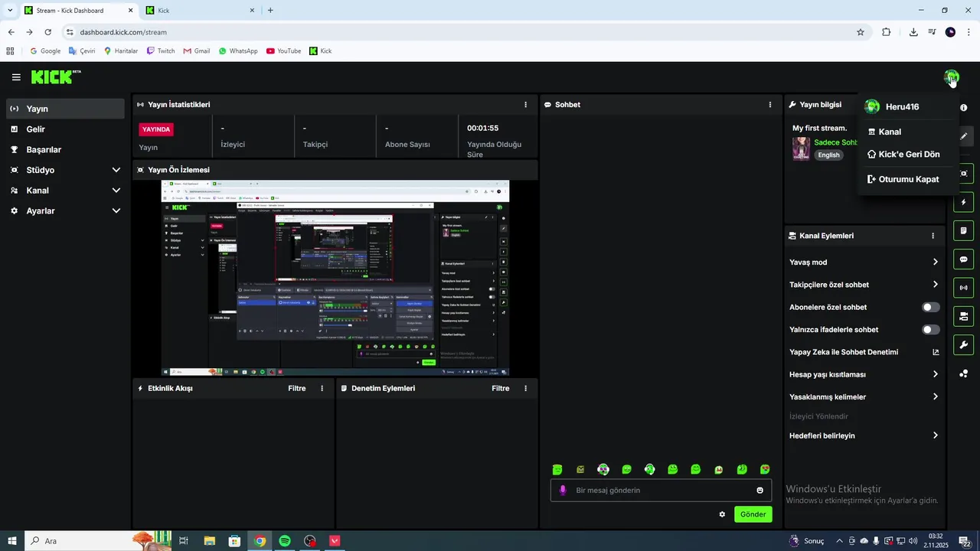
Task: Click the camera moderator icon in right toolbar
Action: click(x=964, y=316)
